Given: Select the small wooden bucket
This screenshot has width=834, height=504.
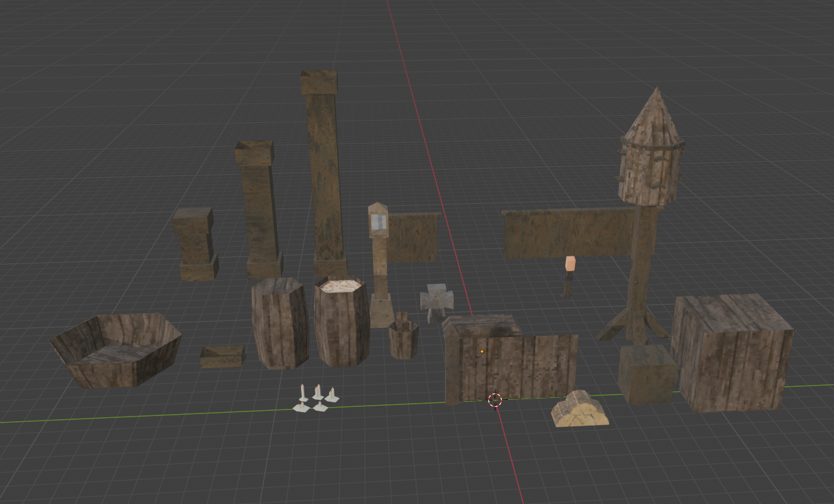Looking at the screenshot, I should tap(403, 336).
